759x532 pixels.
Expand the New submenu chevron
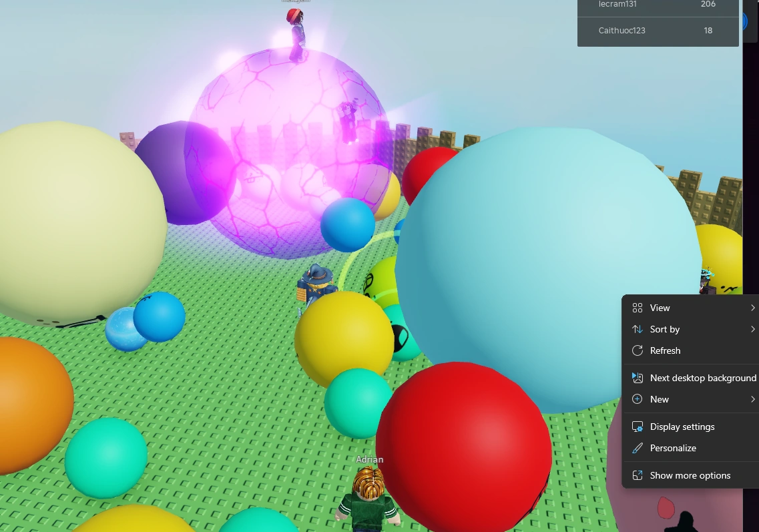click(753, 399)
